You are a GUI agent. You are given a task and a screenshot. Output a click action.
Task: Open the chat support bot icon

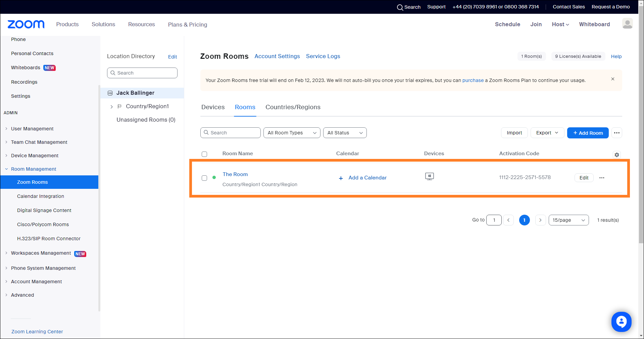pos(621,322)
